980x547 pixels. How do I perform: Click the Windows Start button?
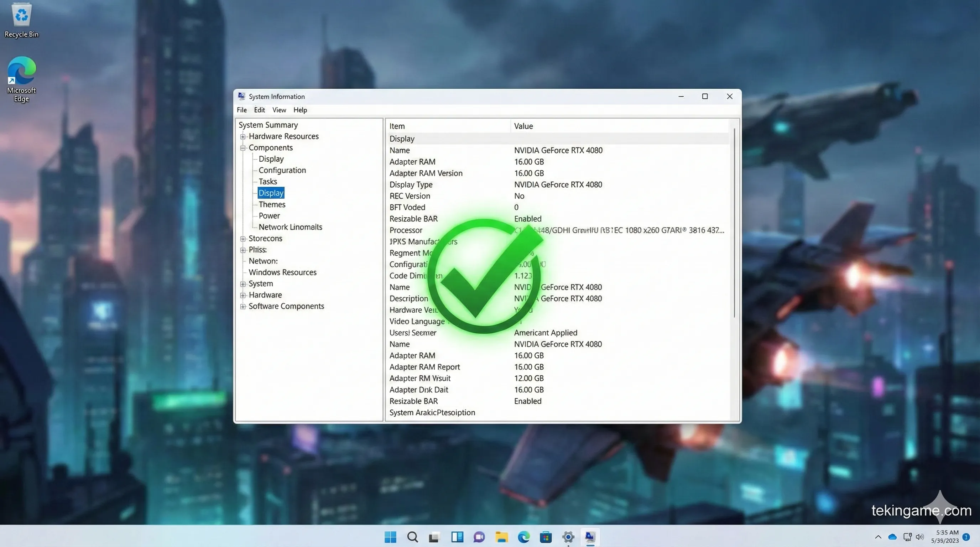tap(390, 537)
